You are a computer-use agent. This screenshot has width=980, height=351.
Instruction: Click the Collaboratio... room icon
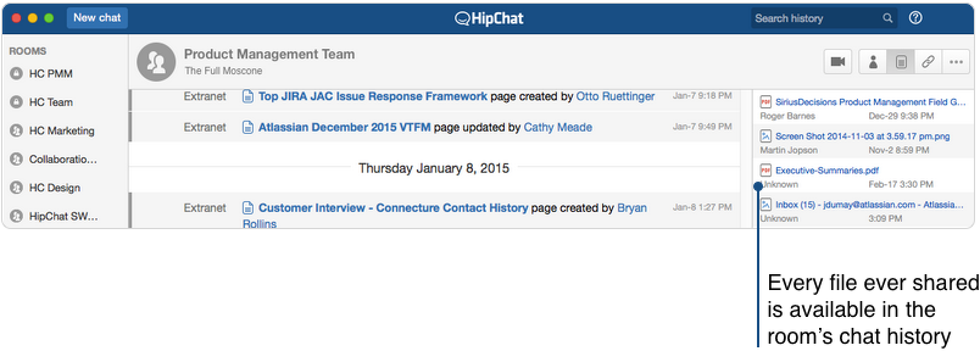coord(16,160)
